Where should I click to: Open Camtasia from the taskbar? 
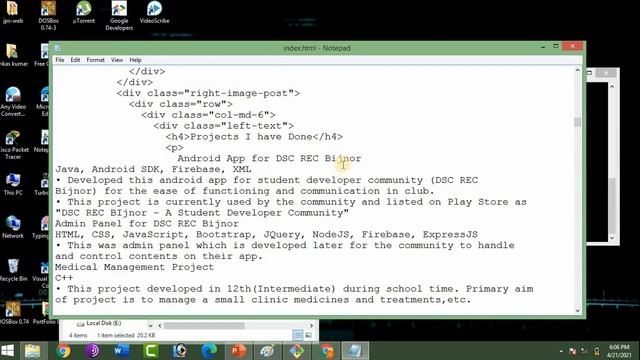[x=151, y=351]
